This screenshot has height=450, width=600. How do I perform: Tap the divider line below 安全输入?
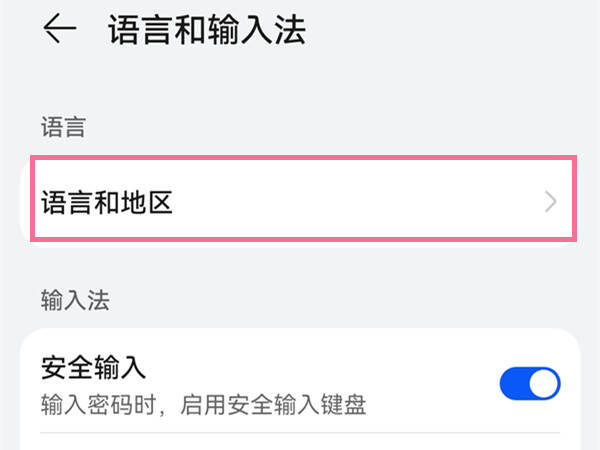tap(300, 433)
